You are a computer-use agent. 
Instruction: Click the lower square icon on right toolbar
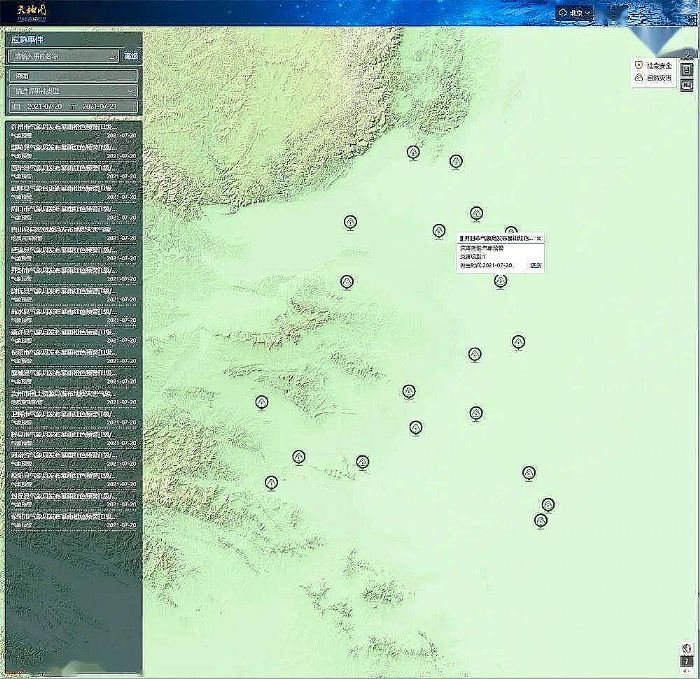tap(688, 86)
